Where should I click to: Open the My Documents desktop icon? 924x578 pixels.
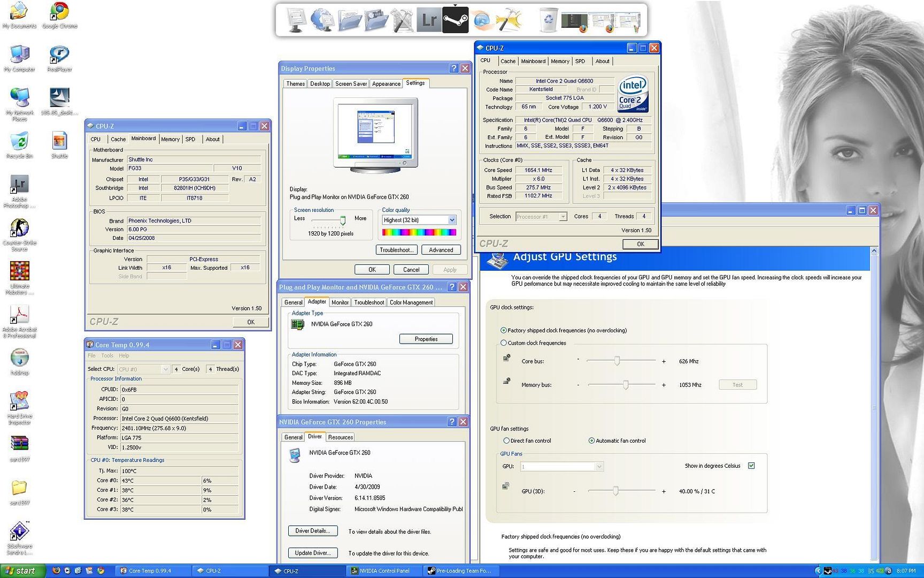coord(19,15)
